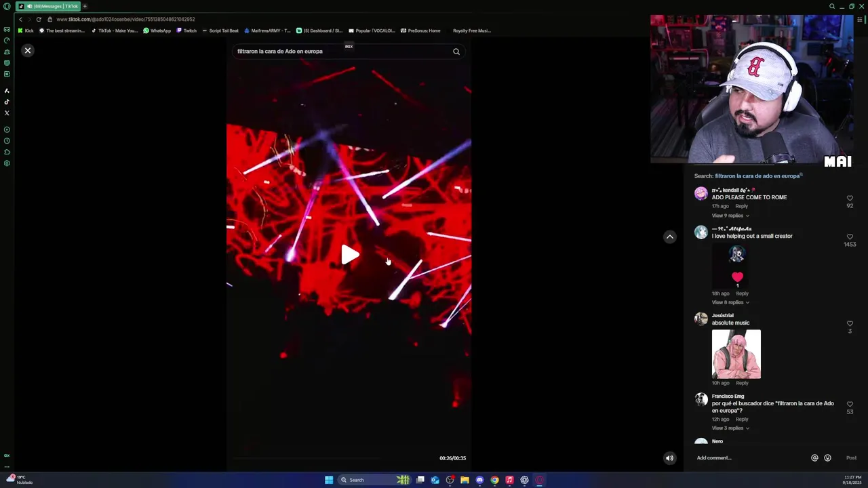Open Discord from the taskbar
Image resolution: width=868 pixels, height=488 pixels.
pyautogui.click(x=479, y=480)
